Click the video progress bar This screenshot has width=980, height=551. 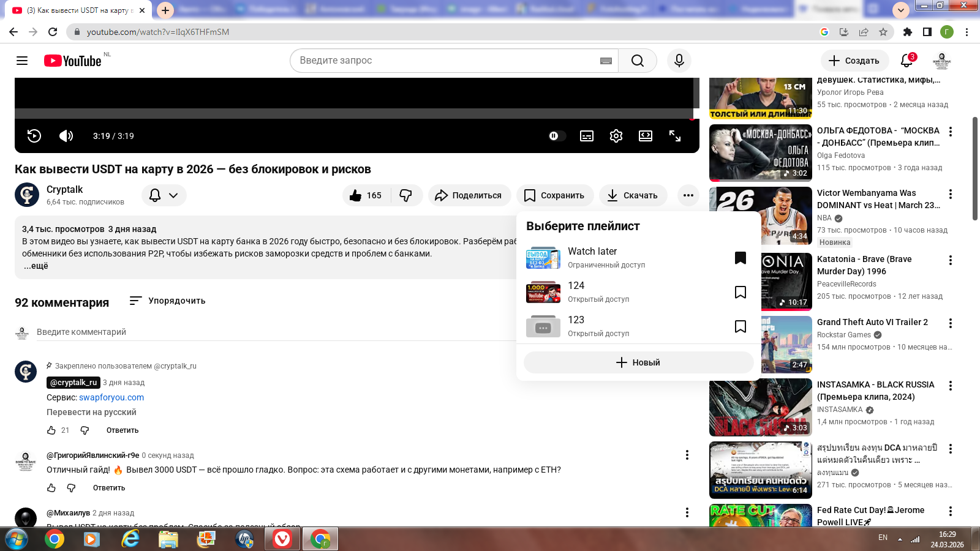click(x=354, y=114)
